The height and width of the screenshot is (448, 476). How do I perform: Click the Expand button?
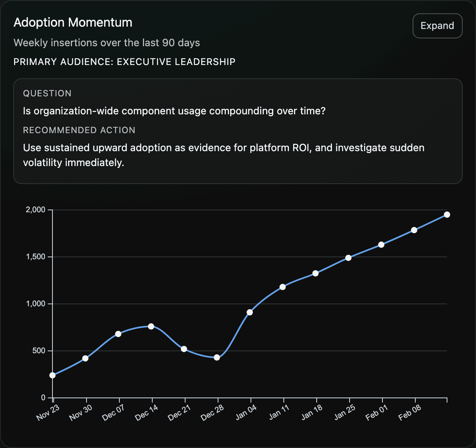[437, 25]
